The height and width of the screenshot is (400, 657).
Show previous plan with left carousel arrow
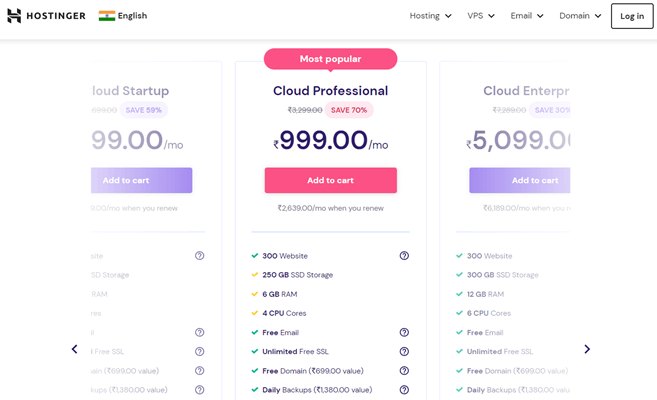pyautogui.click(x=75, y=349)
